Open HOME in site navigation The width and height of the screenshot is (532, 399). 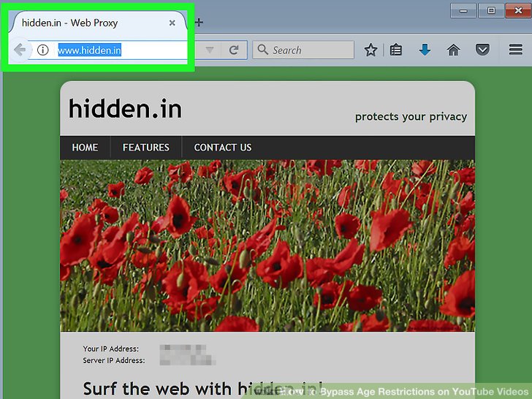(x=85, y=148)
